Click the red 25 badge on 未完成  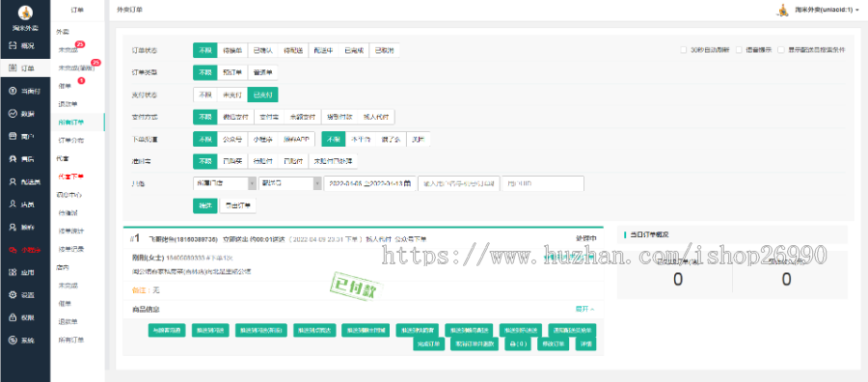(80, 44)
